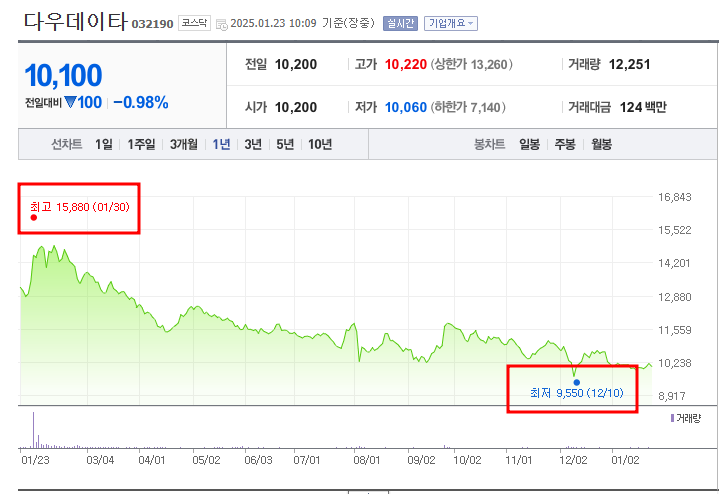Click the 2025.01.23 10:09 timestamp
Image resolution: width=719 pixels, height=494 pixels.
[273, 23]
